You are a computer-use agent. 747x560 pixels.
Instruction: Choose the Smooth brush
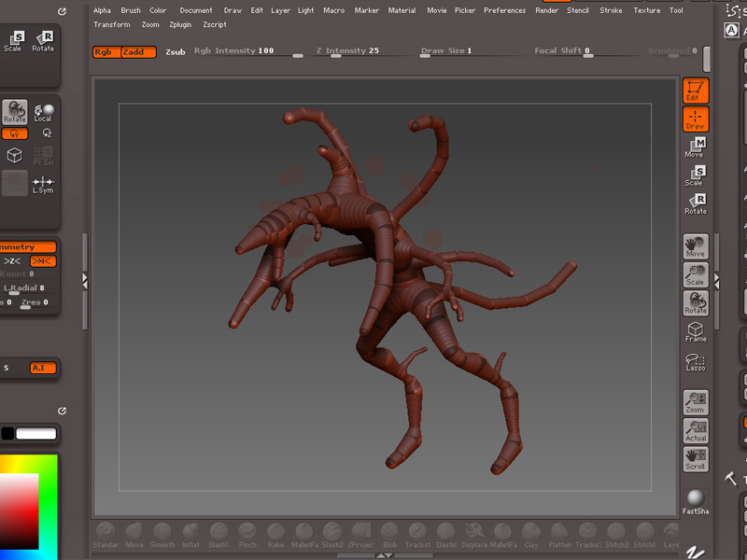[162, 535]
